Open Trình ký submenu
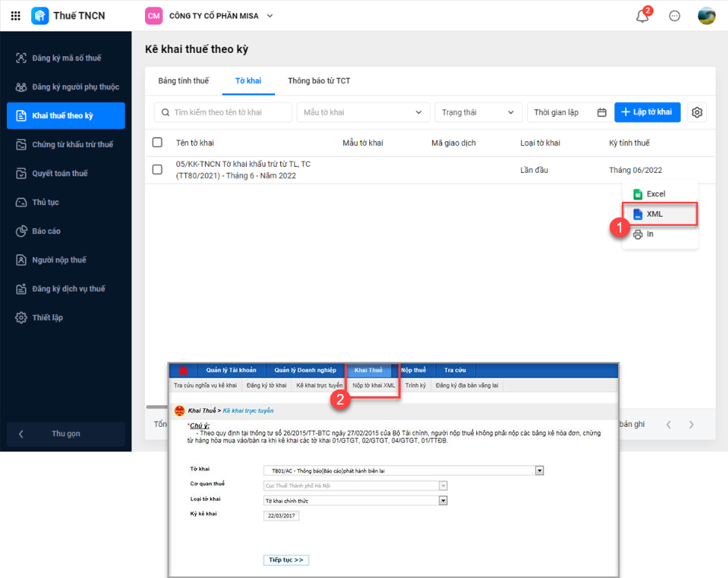 click(416, 385)
